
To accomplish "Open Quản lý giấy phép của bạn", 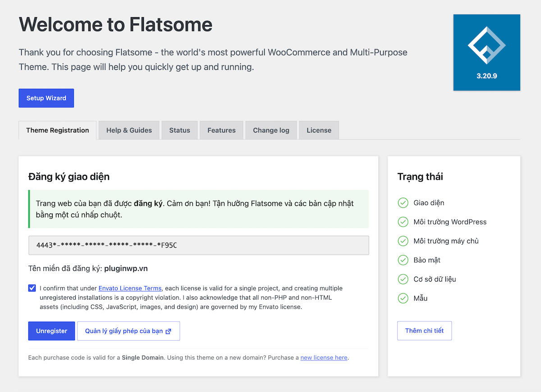I will tap(128, 331).
